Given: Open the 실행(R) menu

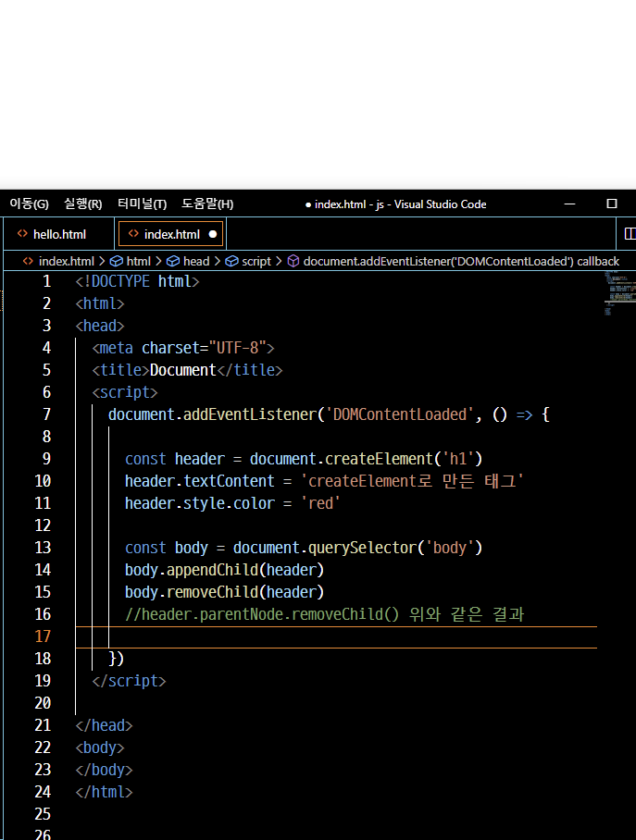Looking at the screenshot, I should pyautogui.click(x=83, y=204).
